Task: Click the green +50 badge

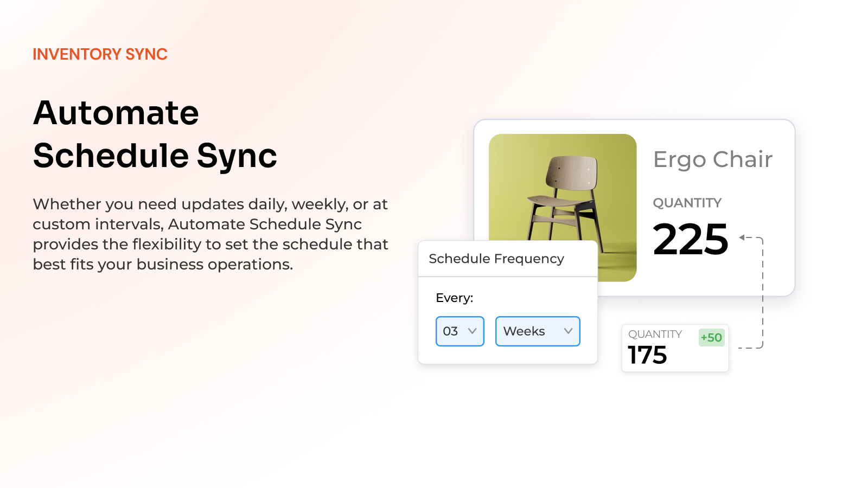Action: pyautogui.click(x=711, y=337)
